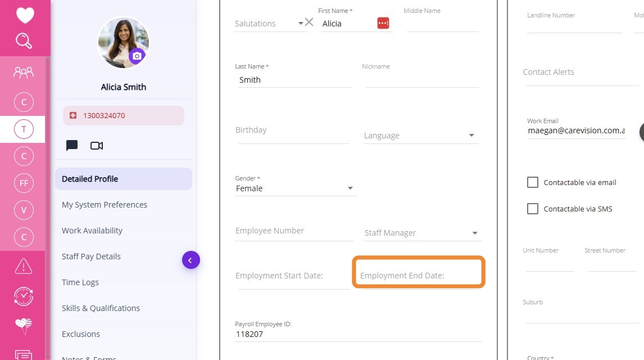Click the Employment End Date field
This screenshot has width=644, height=360.
418,276
